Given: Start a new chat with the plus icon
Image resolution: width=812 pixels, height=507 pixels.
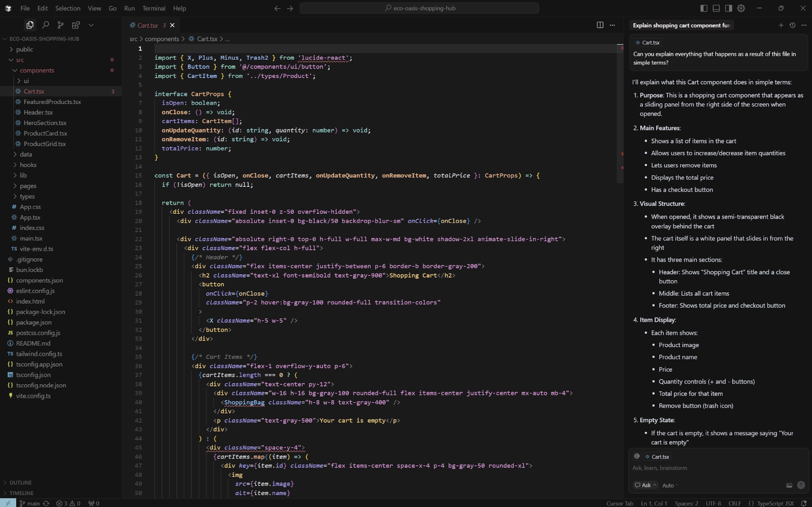Looking at the screenshot, I should (781, 25).
